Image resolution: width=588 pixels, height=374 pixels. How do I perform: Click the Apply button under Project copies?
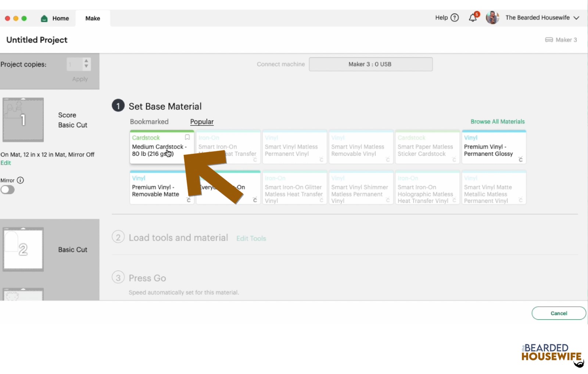[x=79, y=79]
